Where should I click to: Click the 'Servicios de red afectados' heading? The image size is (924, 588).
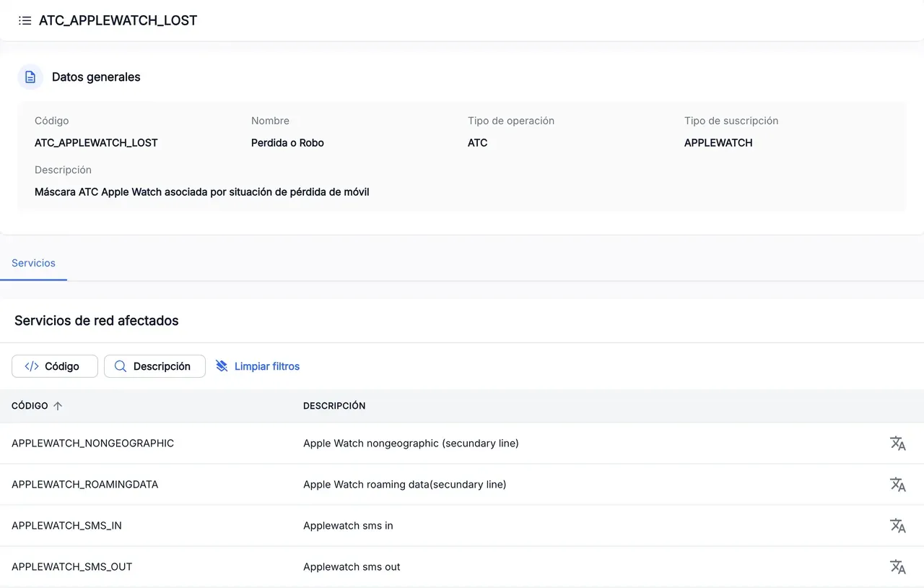(96, 321)
